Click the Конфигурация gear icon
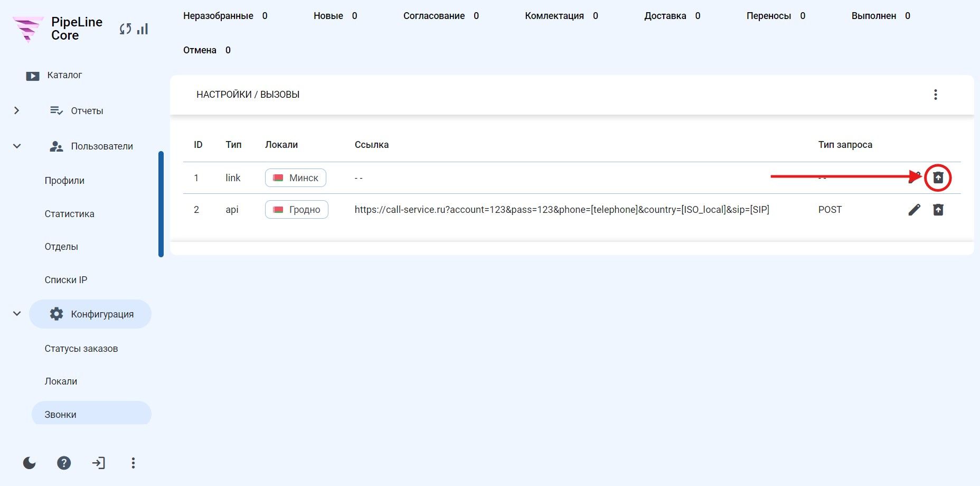This screenshot has width=980, height=486. pyautogui.click(x=56, y=314)
